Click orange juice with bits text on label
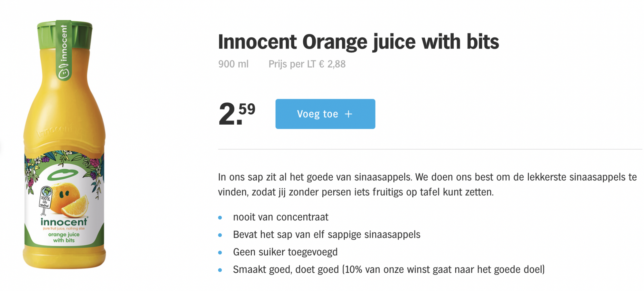 pyautogui.click(x=64, y=237)
